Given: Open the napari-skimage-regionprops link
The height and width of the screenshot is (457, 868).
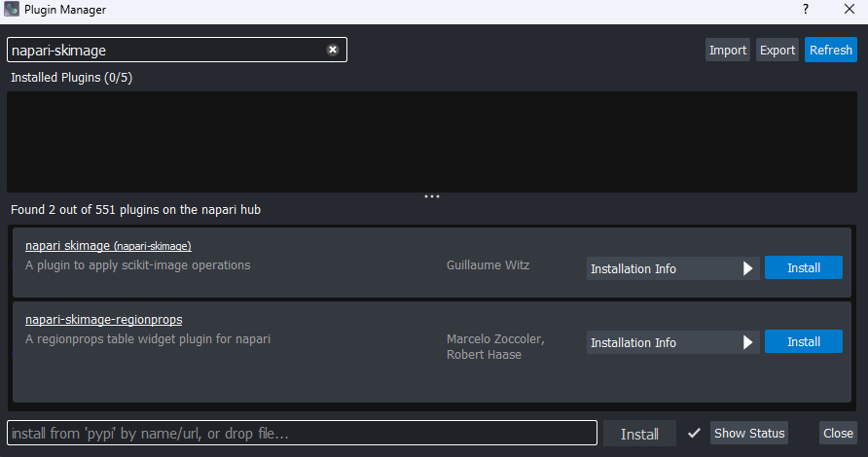Looking at the screenshot, I should 103,320.
